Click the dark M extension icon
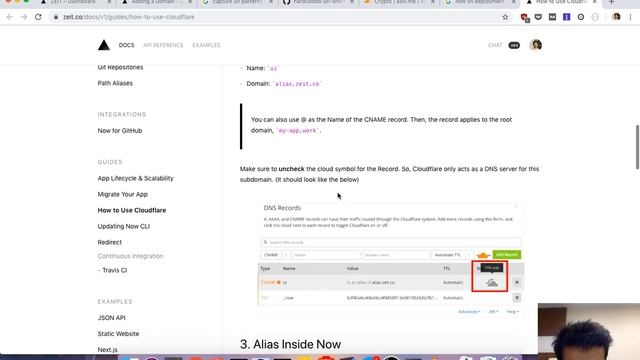Viewport: 640px width, 360px height. (552, 17)
